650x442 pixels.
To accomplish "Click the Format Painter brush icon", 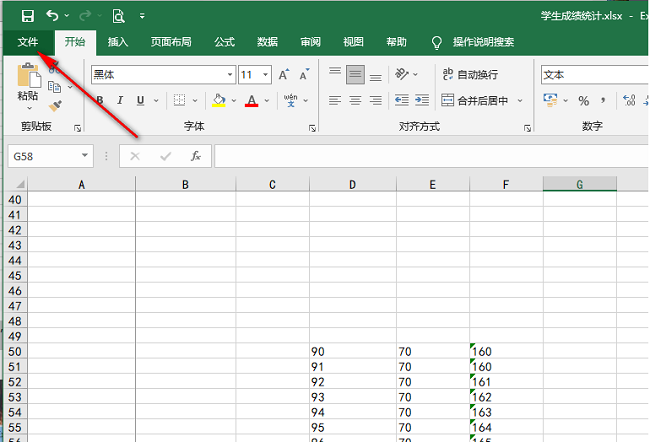I will (x=55, y=106).
